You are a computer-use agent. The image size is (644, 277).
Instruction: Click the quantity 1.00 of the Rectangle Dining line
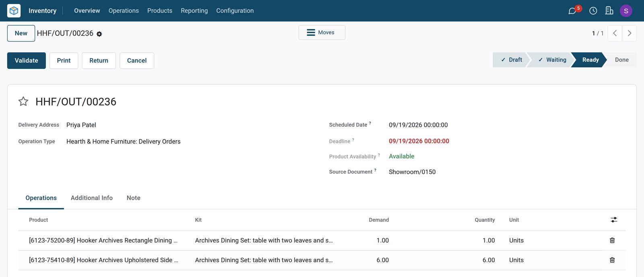pos(489,240)
